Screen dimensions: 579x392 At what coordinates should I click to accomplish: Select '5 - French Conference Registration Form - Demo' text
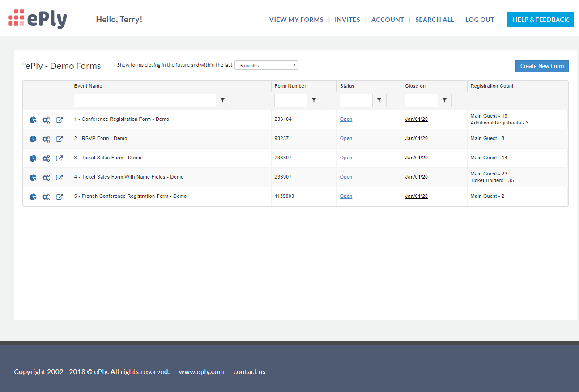pos(130,196)
